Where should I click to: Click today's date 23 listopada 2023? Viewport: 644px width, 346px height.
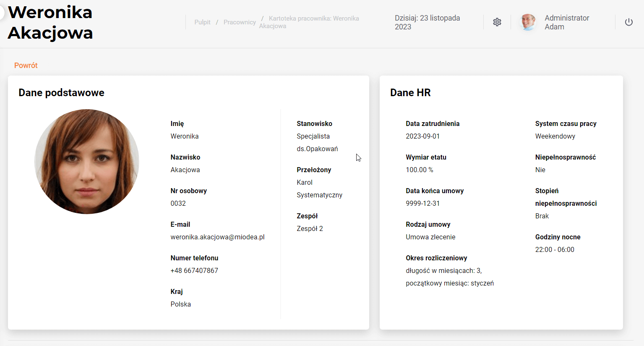pyautogui.click(x=427, y=22)
